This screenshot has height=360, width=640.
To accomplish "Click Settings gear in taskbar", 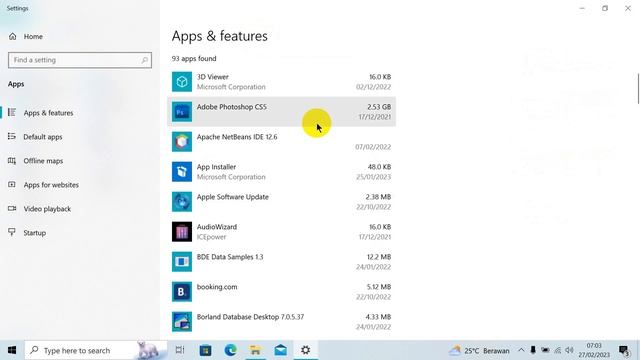I will [x=305, y=350].
